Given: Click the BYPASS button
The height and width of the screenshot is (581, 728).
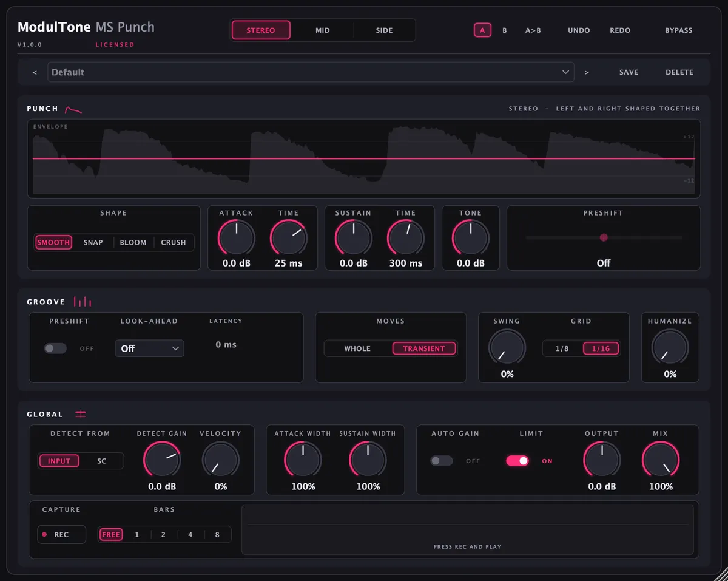Looking at the screenshot, I should 678,30.
